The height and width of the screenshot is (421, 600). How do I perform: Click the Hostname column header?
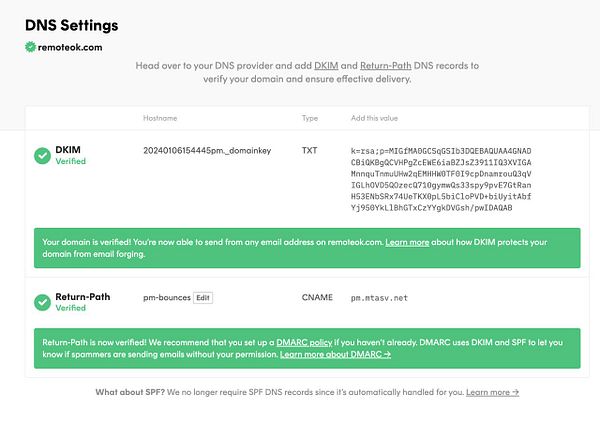point(160,118)
